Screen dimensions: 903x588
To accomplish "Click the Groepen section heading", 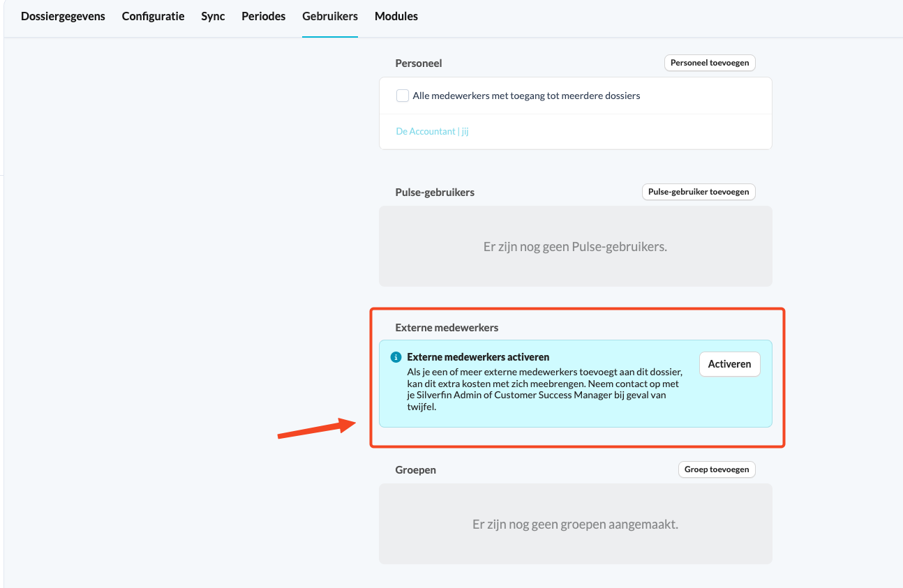I will (x=416, y=470).
